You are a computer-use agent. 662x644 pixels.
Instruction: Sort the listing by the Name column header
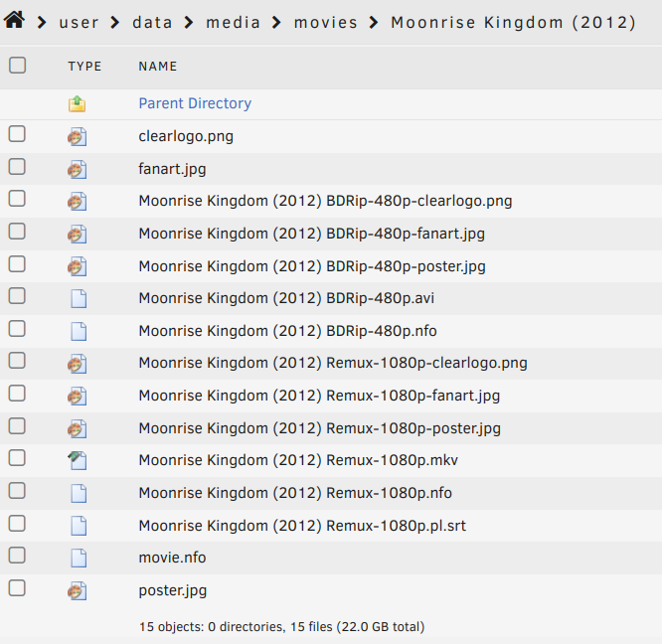coord(158,67)
